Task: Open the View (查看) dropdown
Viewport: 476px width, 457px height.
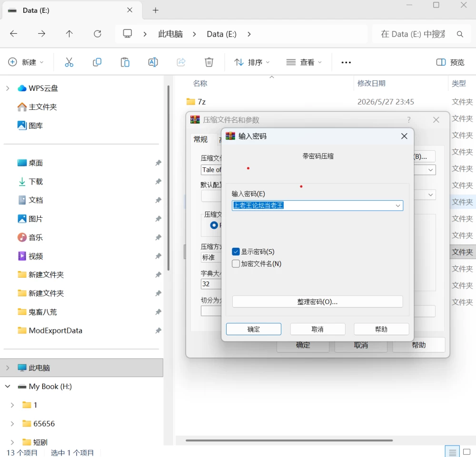Action: click(x=304, y=62)
